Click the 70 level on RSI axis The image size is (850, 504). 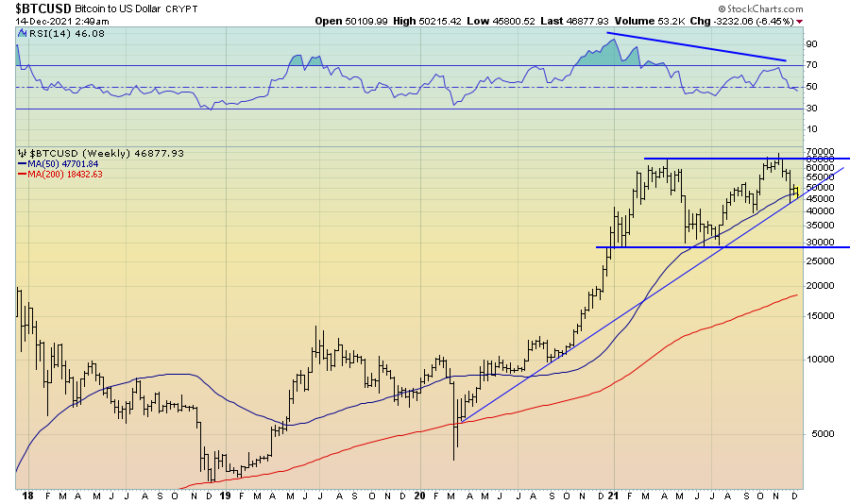tap(810, 65)
